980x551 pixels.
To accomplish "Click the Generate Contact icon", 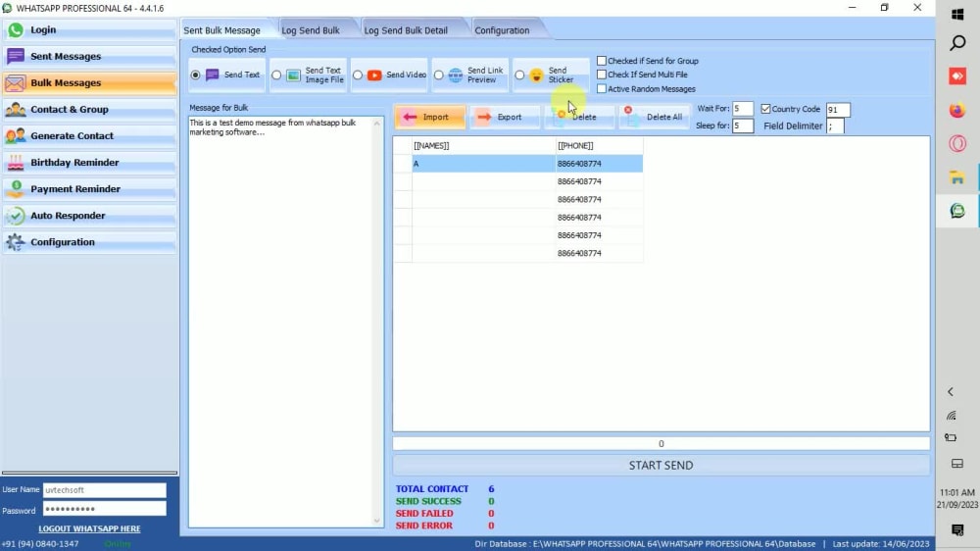I will click(16, 135).
